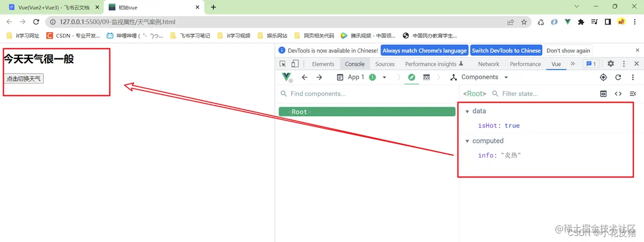Screen dimensions: 644x242
Task: Refresh the Vue devtools component tree
Action: point(618,77)
